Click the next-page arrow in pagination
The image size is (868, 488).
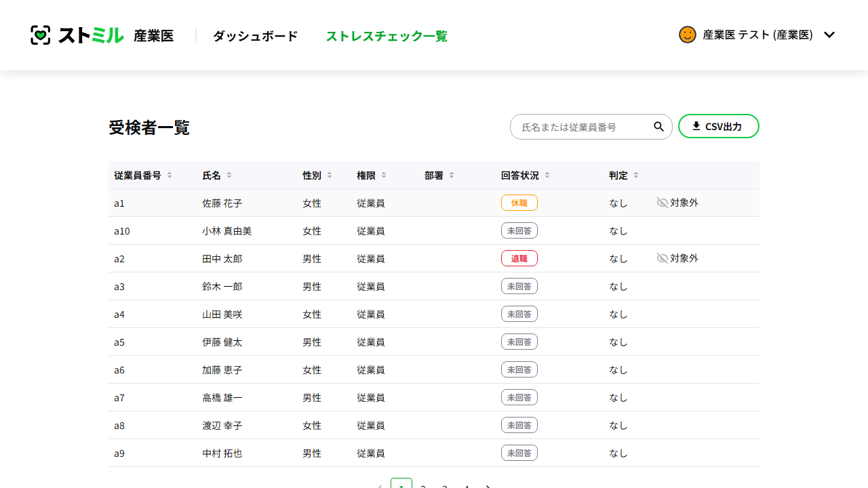[488, 486]
